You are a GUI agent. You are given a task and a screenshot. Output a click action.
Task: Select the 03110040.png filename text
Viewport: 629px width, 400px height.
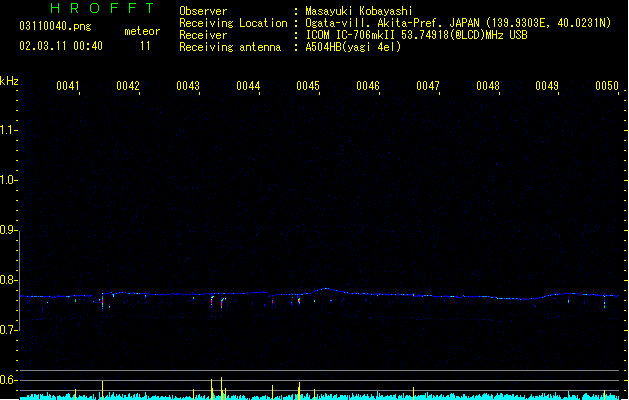[55, 27]
